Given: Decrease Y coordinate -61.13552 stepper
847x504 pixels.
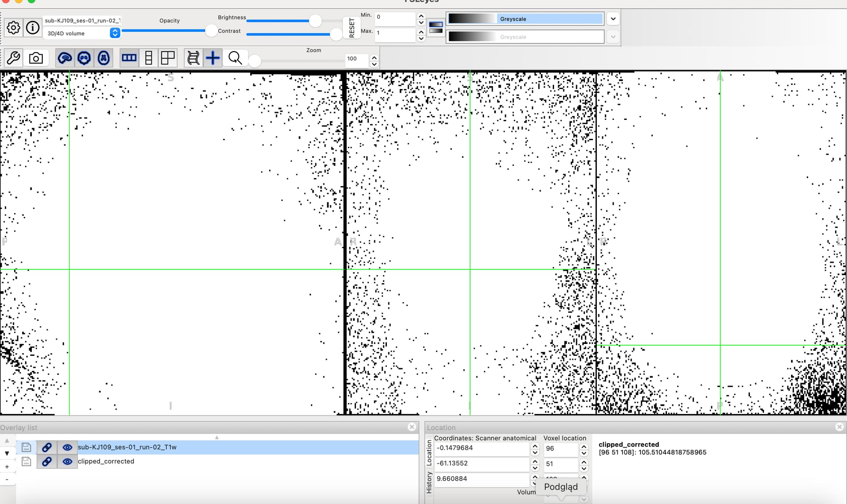Looking at the screenshot, I should click(x=535, y=468).
